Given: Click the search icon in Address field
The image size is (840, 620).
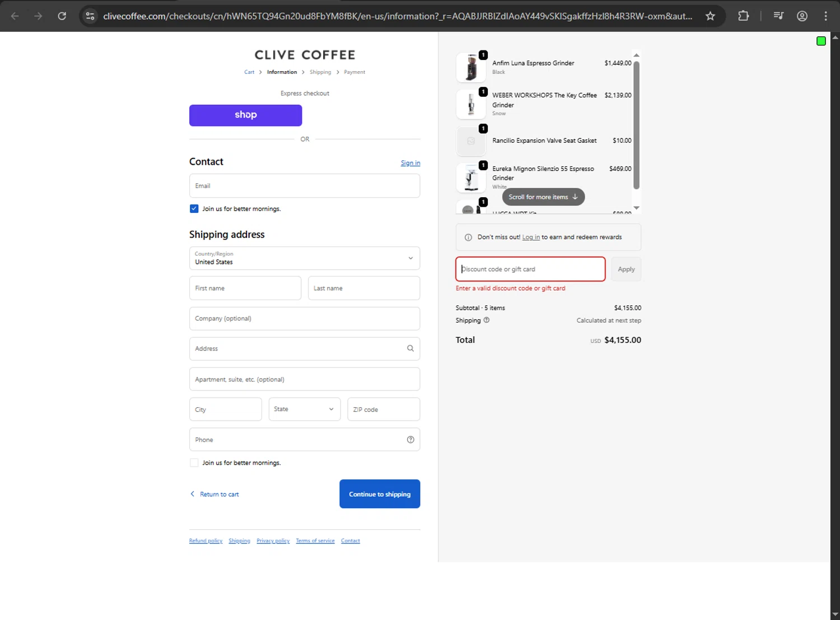Looking at the screenshot, I should 410,348.
